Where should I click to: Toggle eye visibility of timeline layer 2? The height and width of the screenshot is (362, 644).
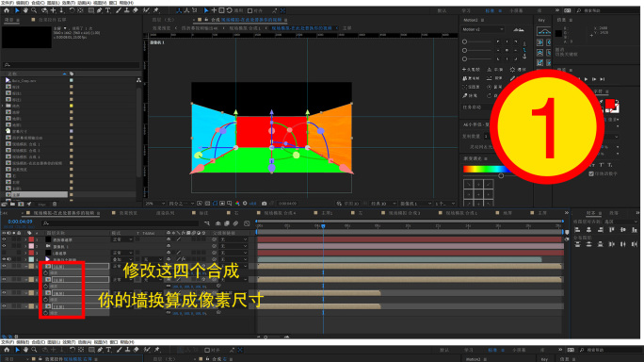pyautogui.click(x=4, y=246)
